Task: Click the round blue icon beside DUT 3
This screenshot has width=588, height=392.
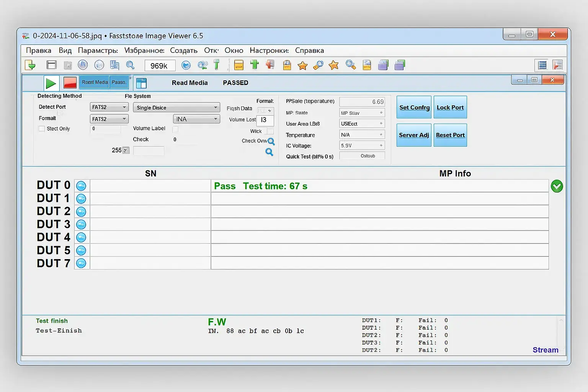Action: [x=81, y=224]
